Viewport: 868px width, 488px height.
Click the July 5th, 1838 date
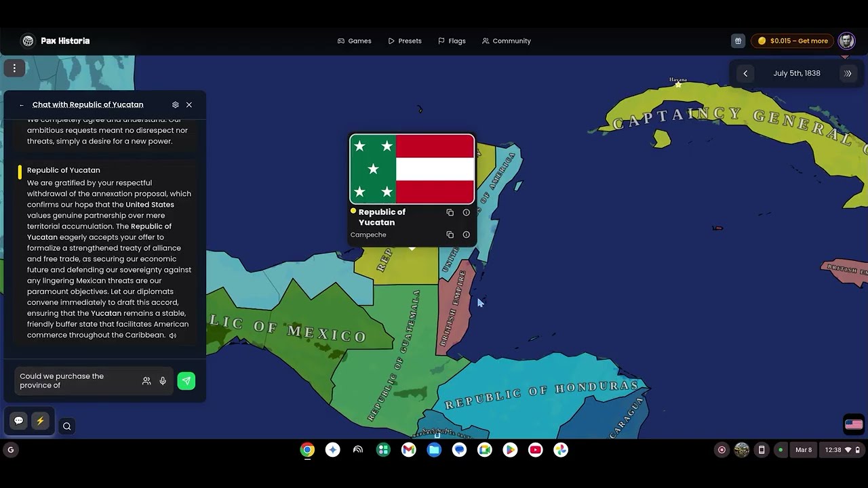[x=797, y=73]
